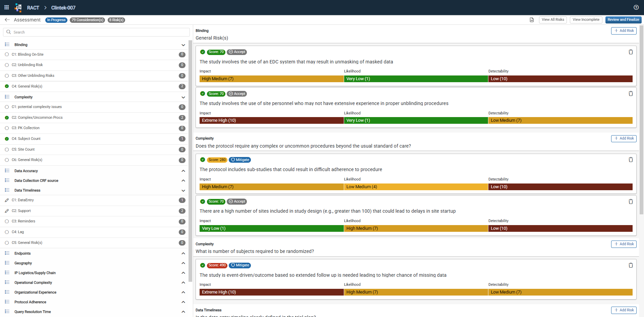
Task: Collapse the Data Timeliness section
Action: 183,191
